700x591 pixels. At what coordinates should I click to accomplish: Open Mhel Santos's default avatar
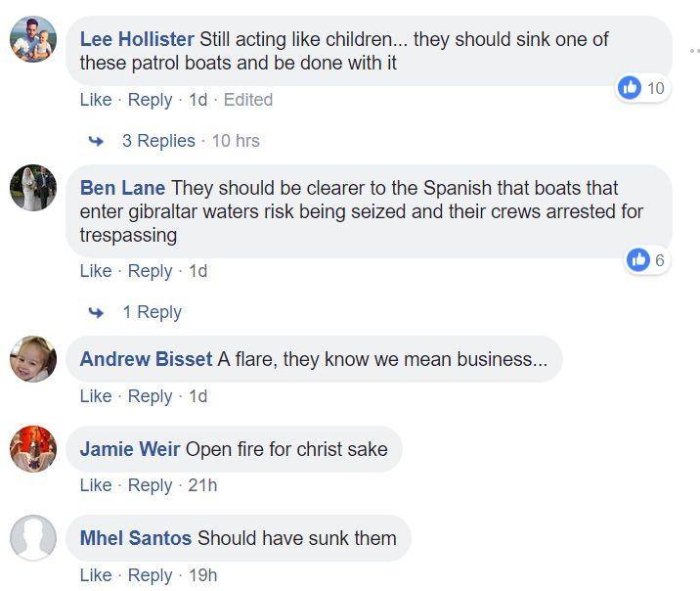pos(33,538)
